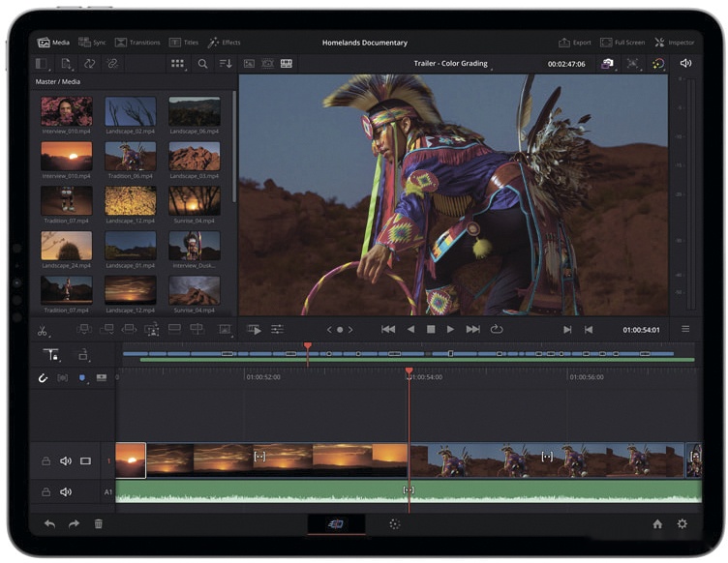Click the place on top icon
This screenshot has width=728, height=563.
tap(174, 329)
